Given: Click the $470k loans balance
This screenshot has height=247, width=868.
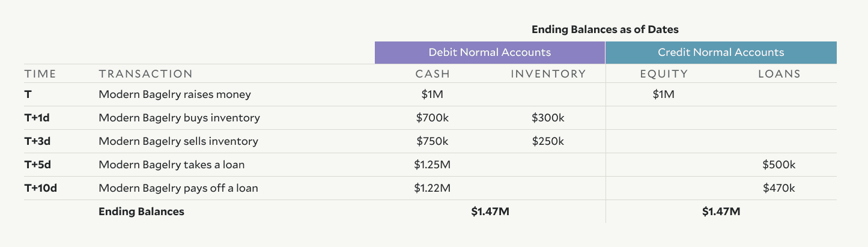Looking at the screenshot, I should click(x=779, y=188).
